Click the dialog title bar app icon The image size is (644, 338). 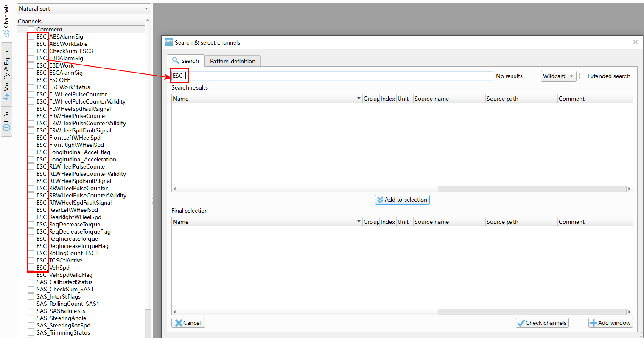pos(169,42)
